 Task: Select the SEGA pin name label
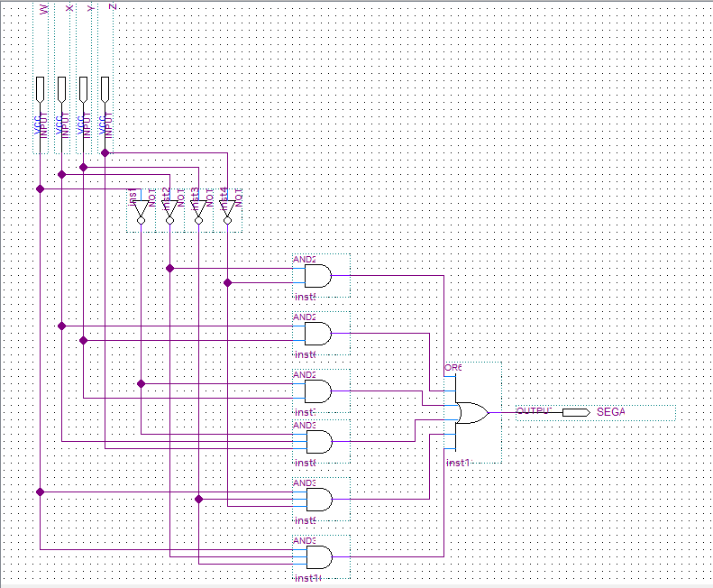pos(610,412)
